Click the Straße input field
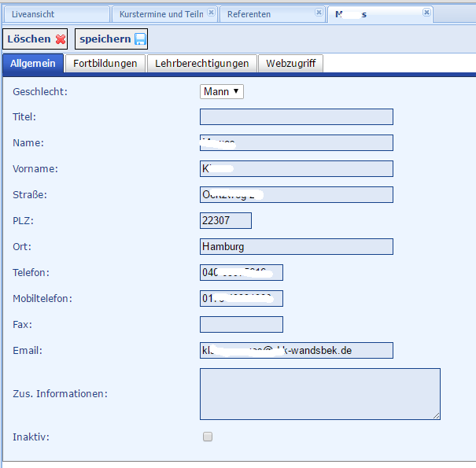 click(296, 195)
